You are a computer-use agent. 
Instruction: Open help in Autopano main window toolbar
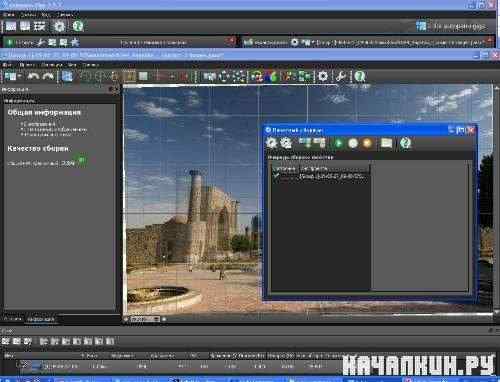tap(78, 26)
